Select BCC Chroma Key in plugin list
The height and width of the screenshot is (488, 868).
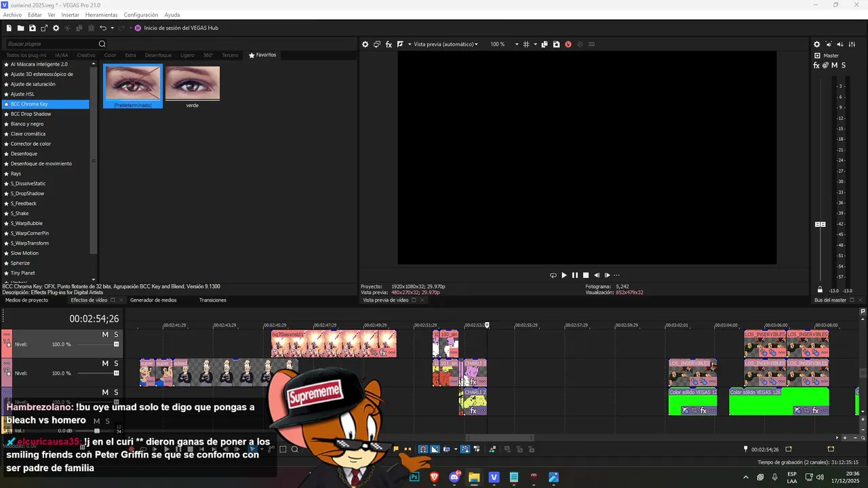[x=45, y=104]
